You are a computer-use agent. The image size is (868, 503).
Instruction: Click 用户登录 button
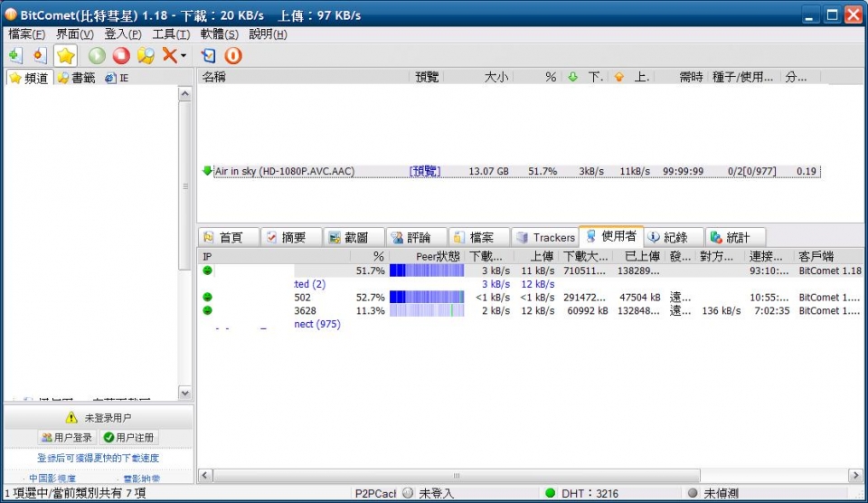[68, 438]
